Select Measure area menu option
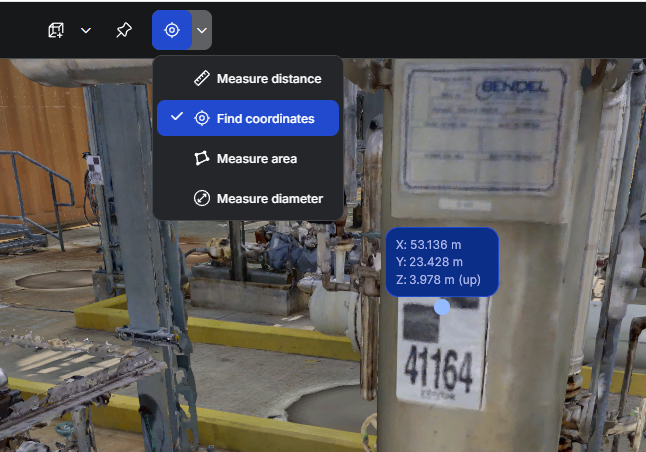This screenshot has height=452, width=646. (x=256, y=159)
